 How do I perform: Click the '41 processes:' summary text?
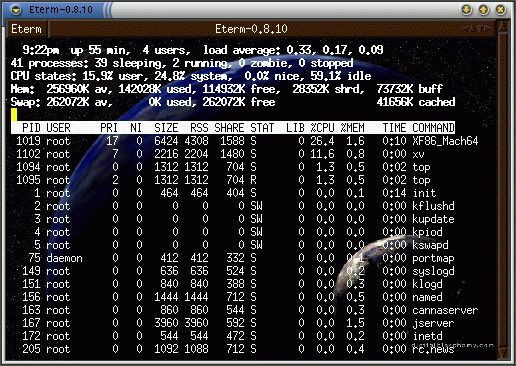(49, 63)
